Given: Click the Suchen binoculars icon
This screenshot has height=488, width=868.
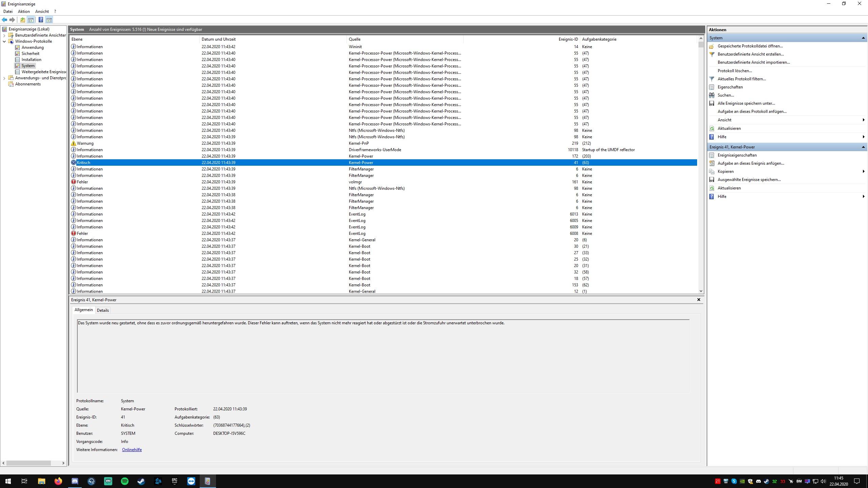Looking at the screenshot, I should pos(712,95).
